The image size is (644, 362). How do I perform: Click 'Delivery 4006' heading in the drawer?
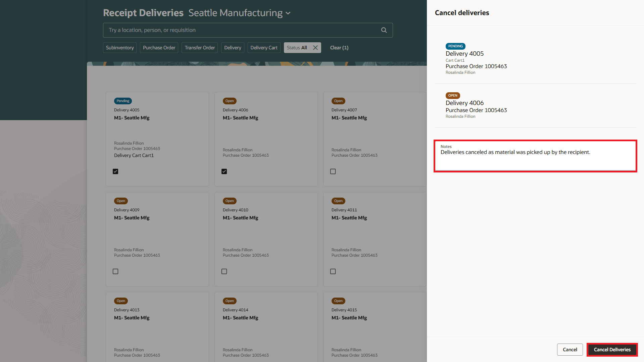click(464, 103)
